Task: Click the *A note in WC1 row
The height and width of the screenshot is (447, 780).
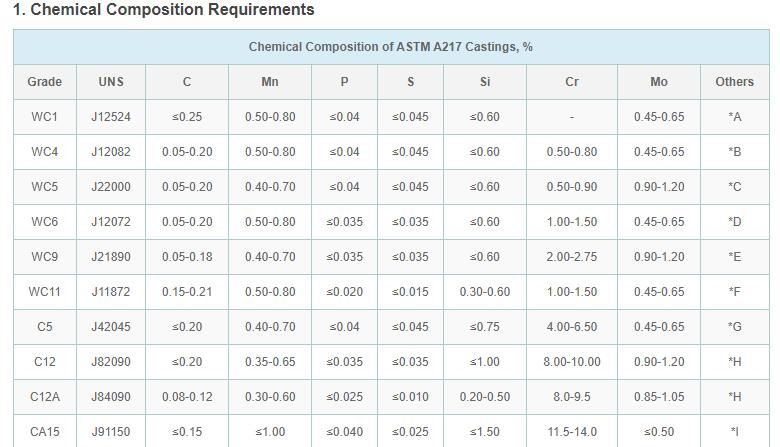Action: (735, 117)
